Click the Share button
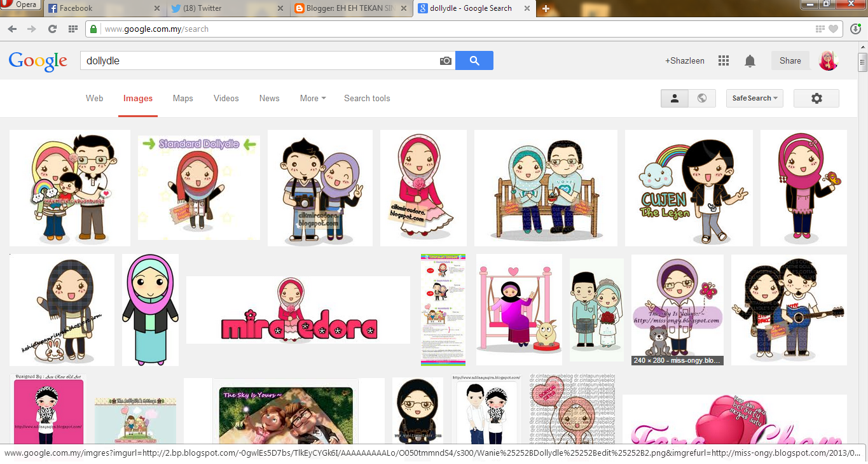This screenshot has width=868, height=464. [790, 61]
